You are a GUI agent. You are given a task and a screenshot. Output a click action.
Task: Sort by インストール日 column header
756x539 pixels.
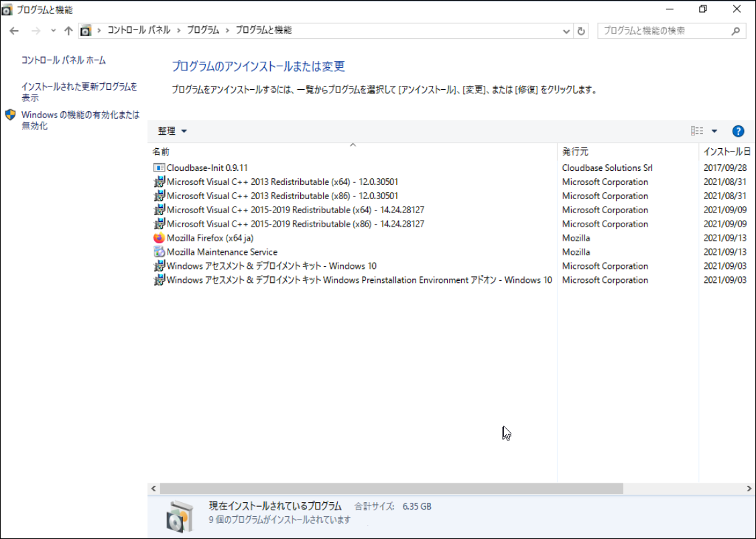coord(727,152)
